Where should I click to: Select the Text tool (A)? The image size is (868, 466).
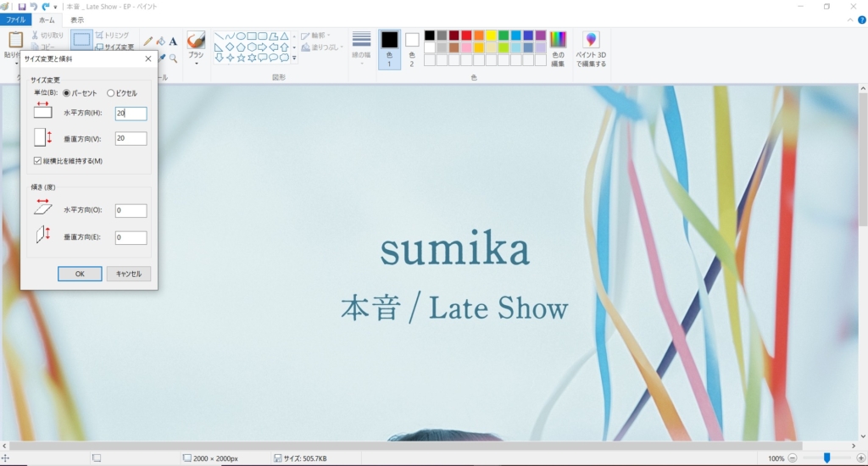[x=173, y=42]
